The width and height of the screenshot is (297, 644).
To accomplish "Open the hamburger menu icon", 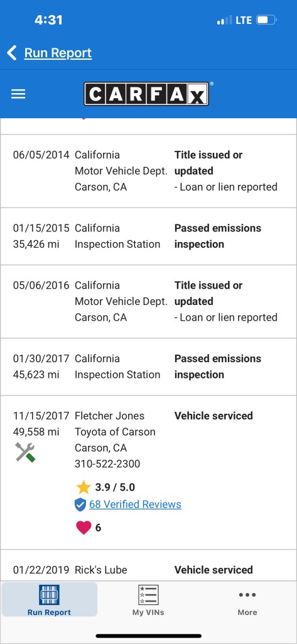I will 18,94.
